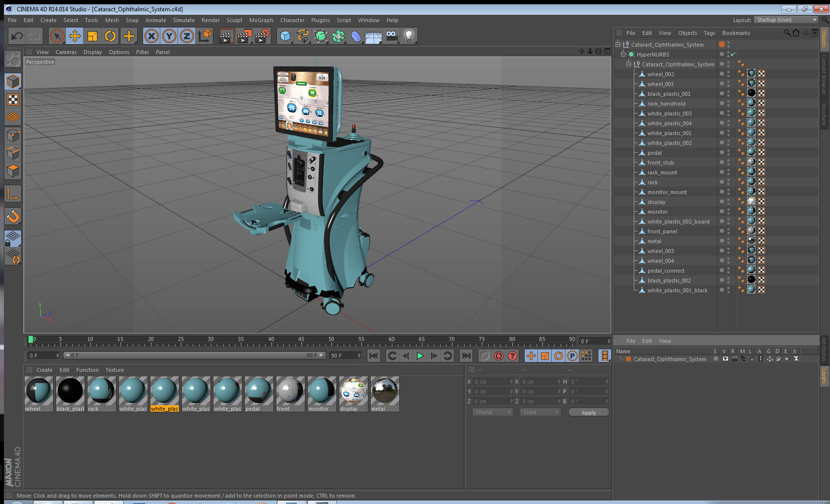Click Render to Picture Viewer icon
This screenshot has width=830, height=504.
click(244, 36)
